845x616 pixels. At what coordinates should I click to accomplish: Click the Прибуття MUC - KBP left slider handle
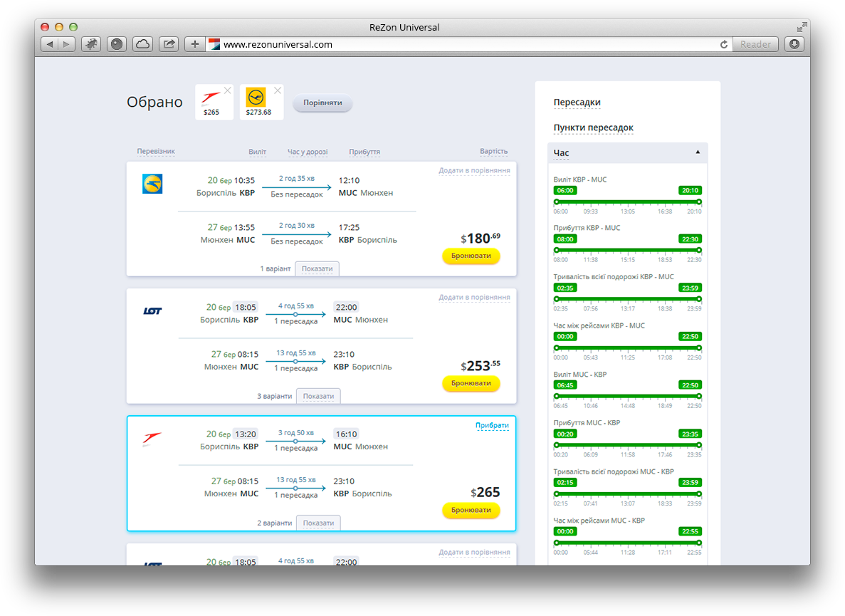557,445
